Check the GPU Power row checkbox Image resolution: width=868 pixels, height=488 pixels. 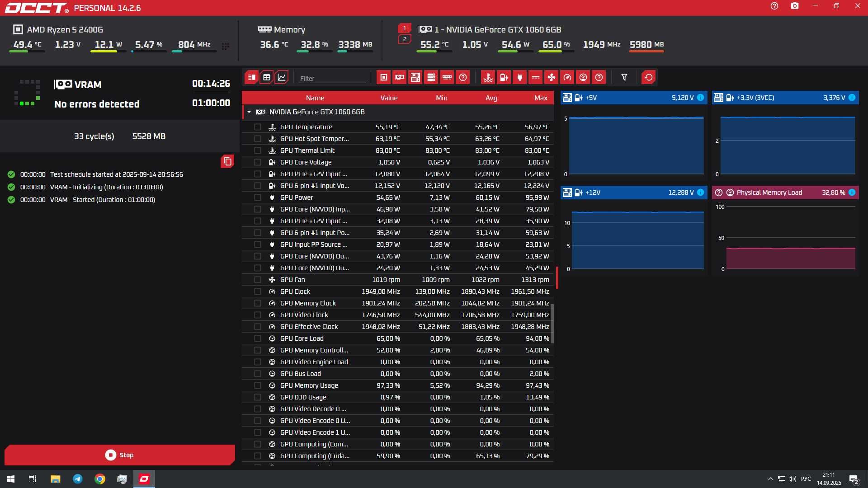tap(258, 197)
